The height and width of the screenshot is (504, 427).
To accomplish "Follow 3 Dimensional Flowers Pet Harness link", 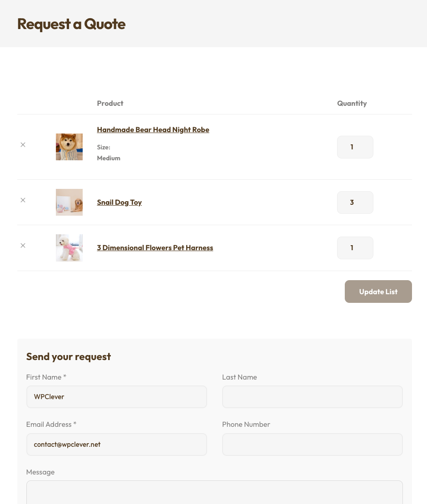I will coord(155,248).
